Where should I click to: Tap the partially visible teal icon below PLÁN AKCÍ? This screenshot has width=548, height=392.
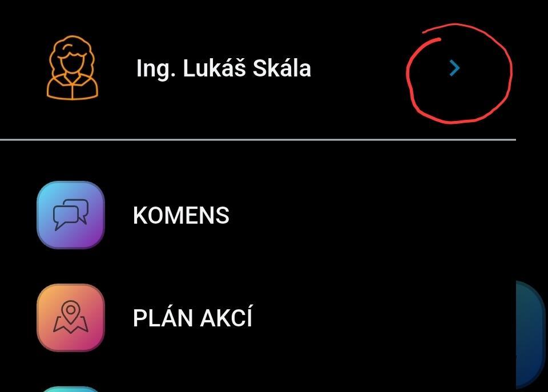click(71, 389)
